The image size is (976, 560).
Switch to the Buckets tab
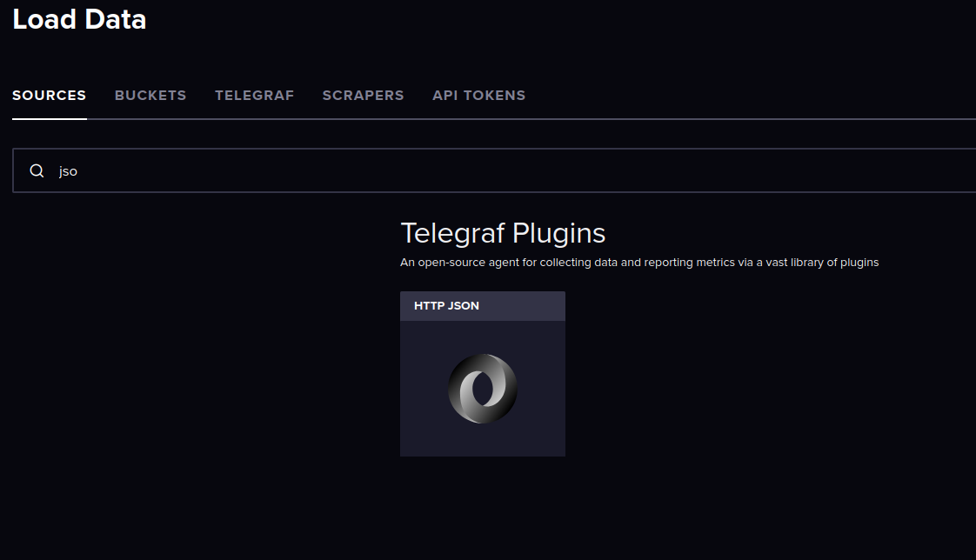[150, 95]
